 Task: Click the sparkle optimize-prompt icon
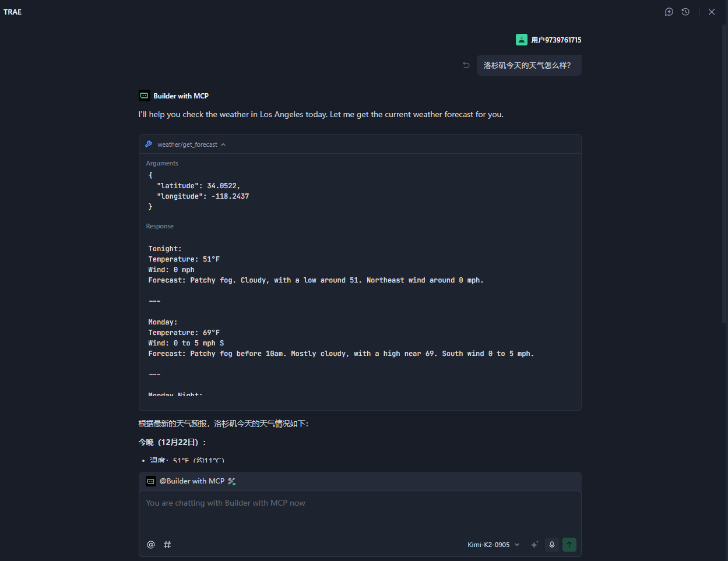[x=534, y=545]
